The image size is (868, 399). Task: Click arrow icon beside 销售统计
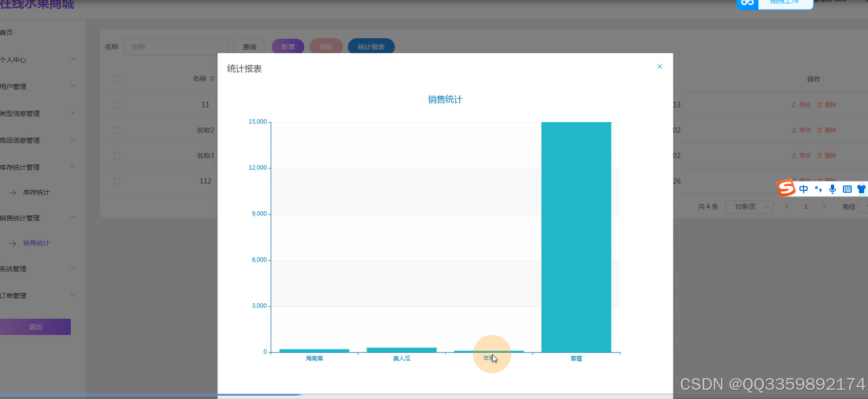(13, 243)
